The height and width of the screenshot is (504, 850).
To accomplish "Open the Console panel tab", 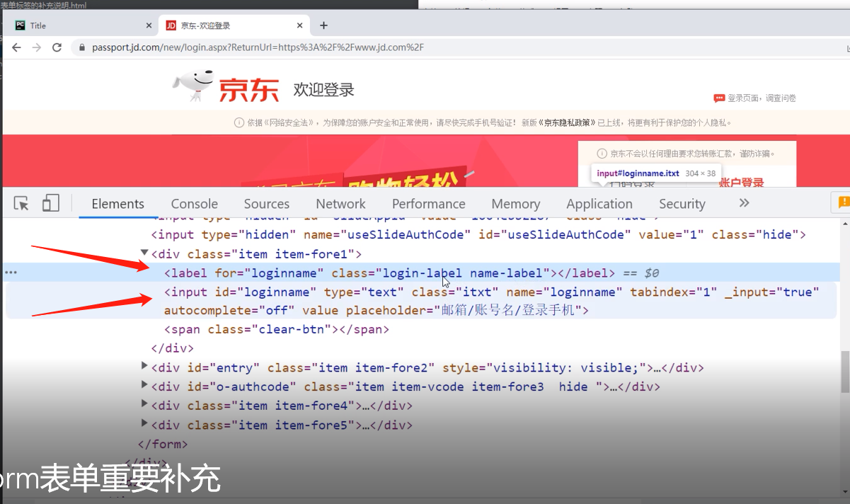I will click(195, 204).
